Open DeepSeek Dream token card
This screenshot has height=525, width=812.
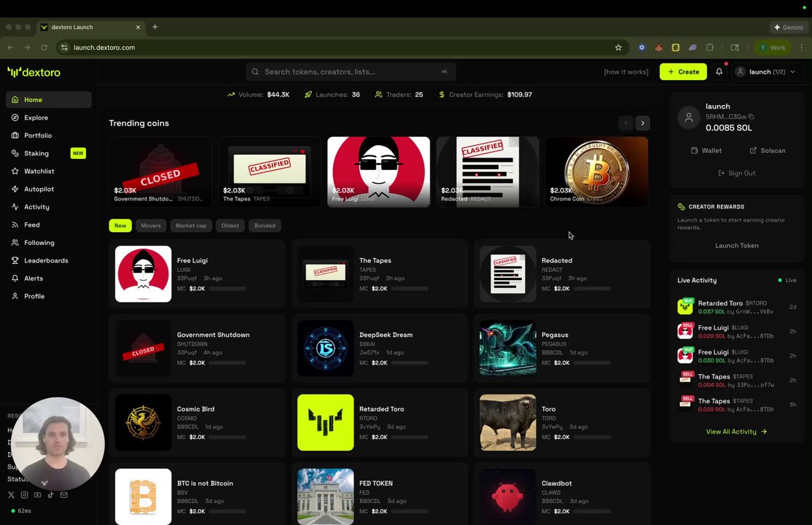(x=380, y=349)
